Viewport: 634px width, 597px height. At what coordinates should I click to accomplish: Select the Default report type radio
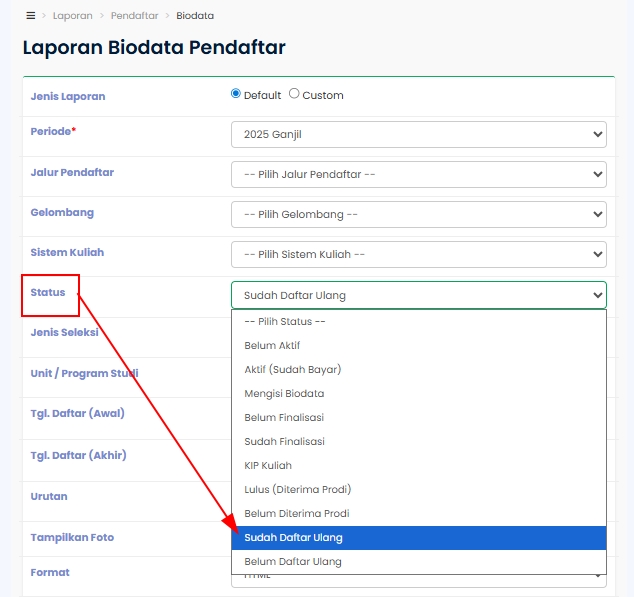tap(236, 94)
